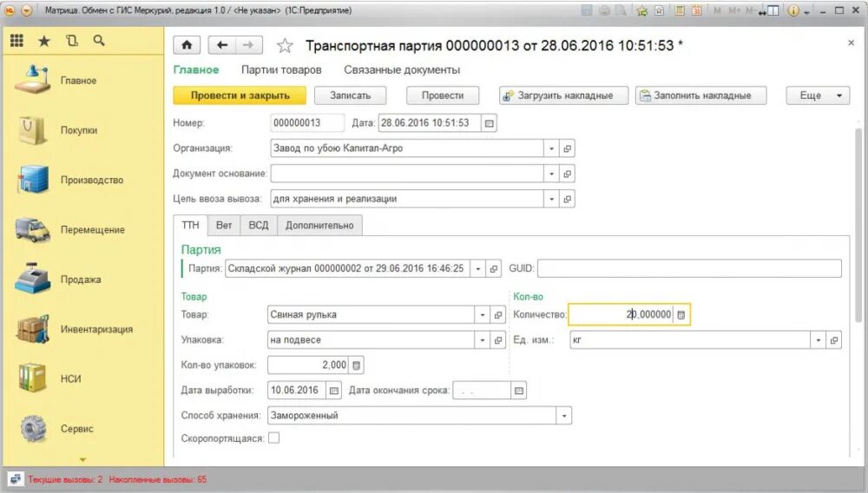The height and width of the screenshot is (493, 868).
Task: Expand more sections arrow below Сервис
Action: (x=83, y=460)
